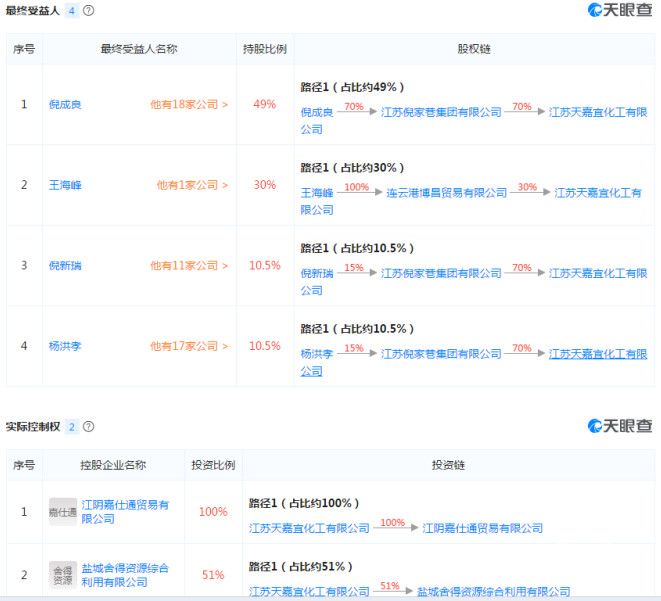Open 王海峰 link in row 2 equity chain

(317, 193)
